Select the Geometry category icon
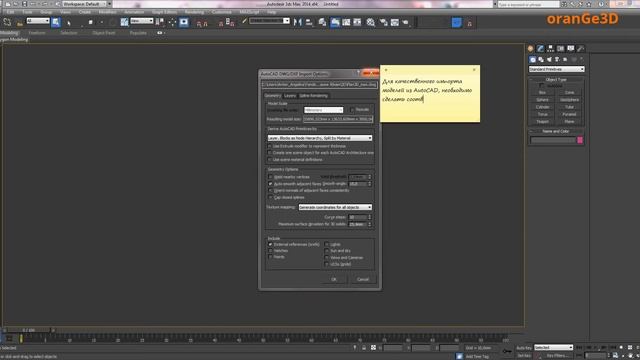This screenshot has height=360, width=640. (533, 60)
